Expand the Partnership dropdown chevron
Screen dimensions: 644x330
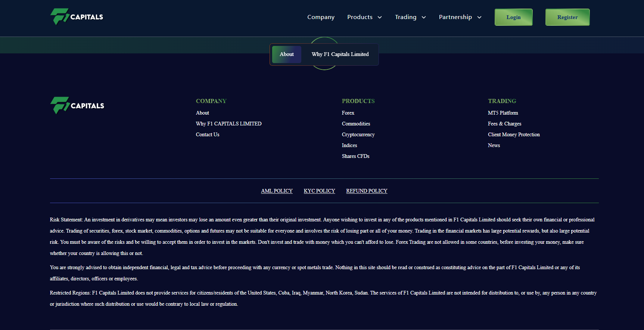click(479, 17)
